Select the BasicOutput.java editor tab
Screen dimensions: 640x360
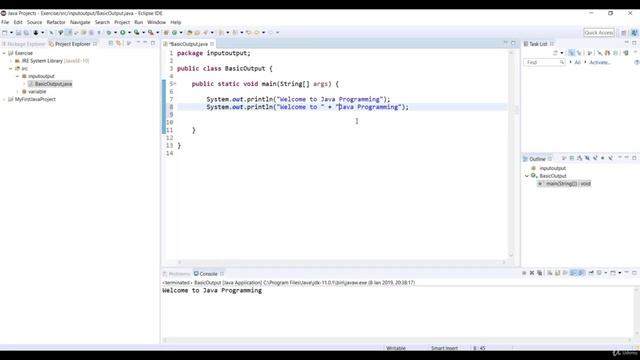tap(189, 44)
